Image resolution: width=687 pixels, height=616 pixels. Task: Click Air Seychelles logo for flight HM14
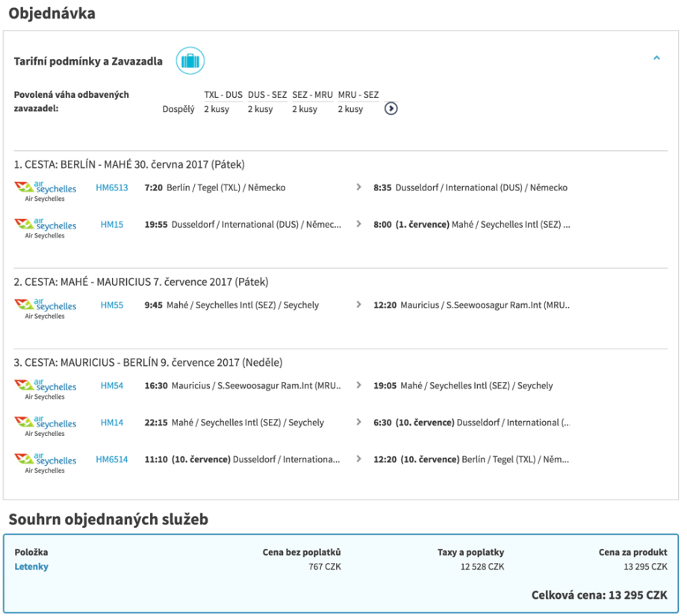[46, 426]
